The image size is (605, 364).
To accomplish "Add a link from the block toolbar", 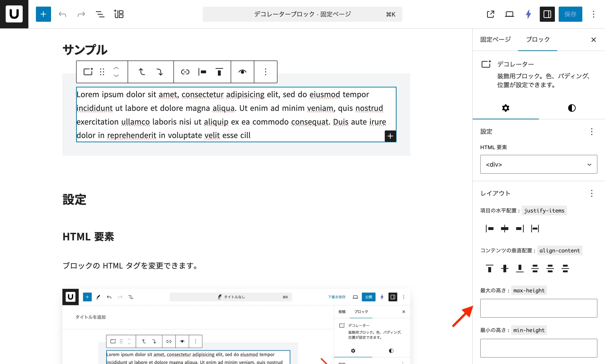I will coord(185,72).
